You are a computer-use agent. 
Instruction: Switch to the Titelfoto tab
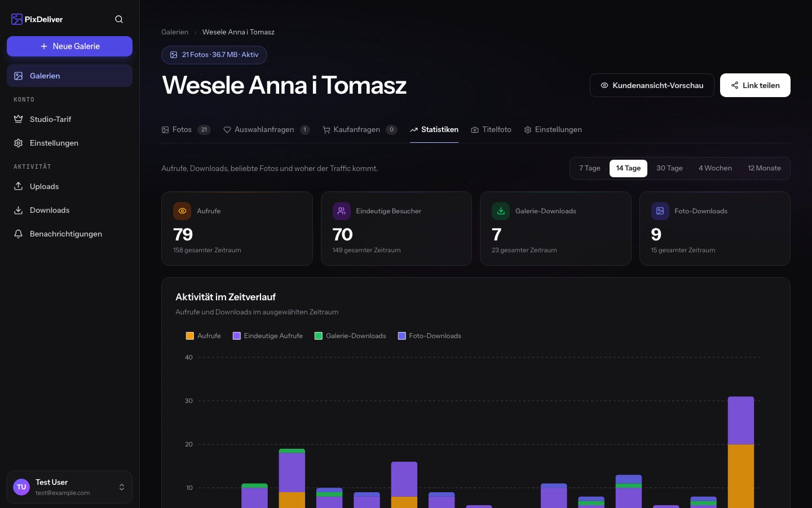pyautogui.click(x=491, y=130)
